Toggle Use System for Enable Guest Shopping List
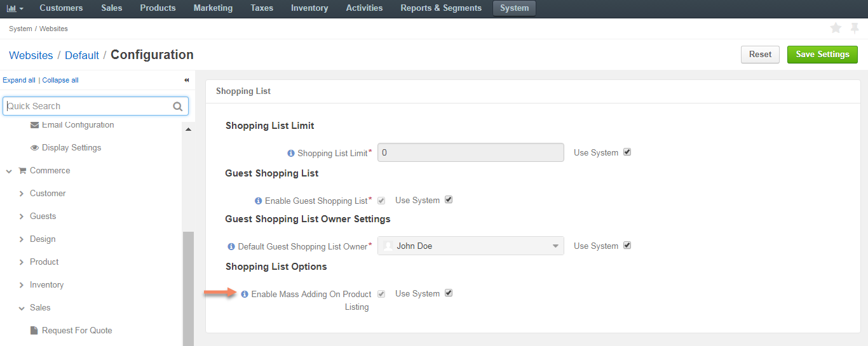The width and height of the screenshot is (868, 346). pos(449,200)
